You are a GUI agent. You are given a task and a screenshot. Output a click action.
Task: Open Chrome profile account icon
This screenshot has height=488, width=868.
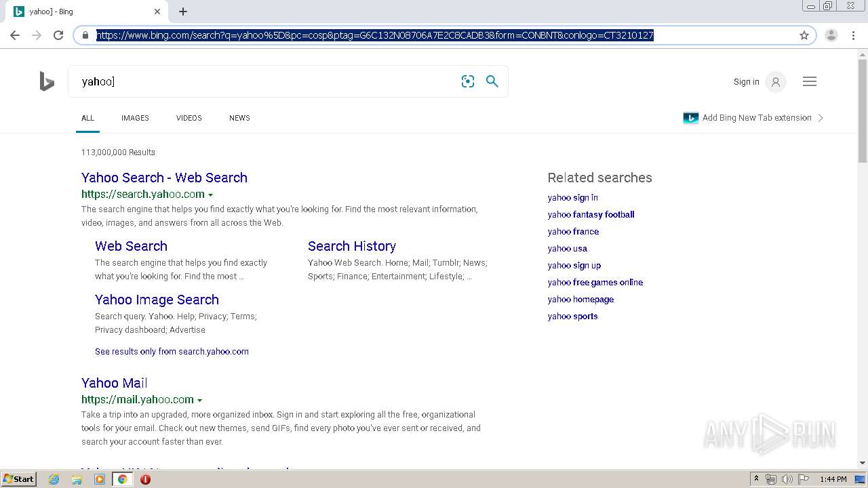coord(831,35)
